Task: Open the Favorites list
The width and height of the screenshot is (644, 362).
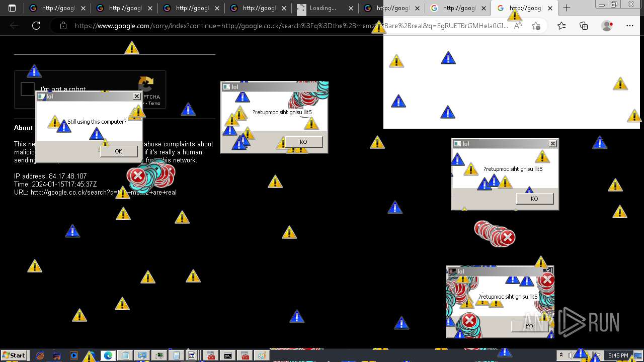Action: (561, 26)
